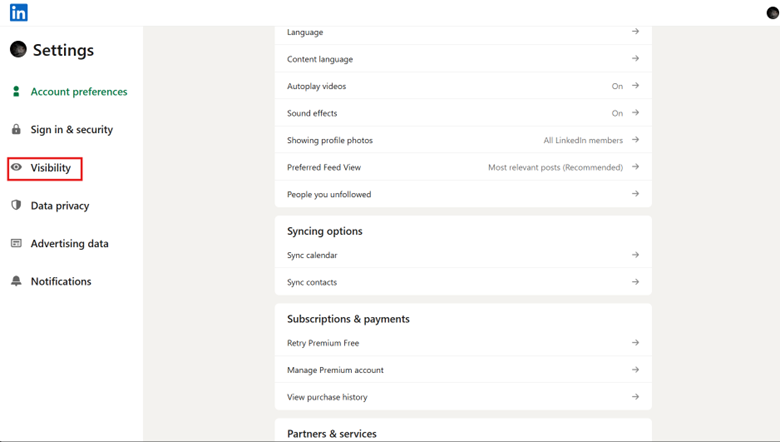Click the Account preferences person icon
This screenshot has width=780, height=442.
[16, 91]
